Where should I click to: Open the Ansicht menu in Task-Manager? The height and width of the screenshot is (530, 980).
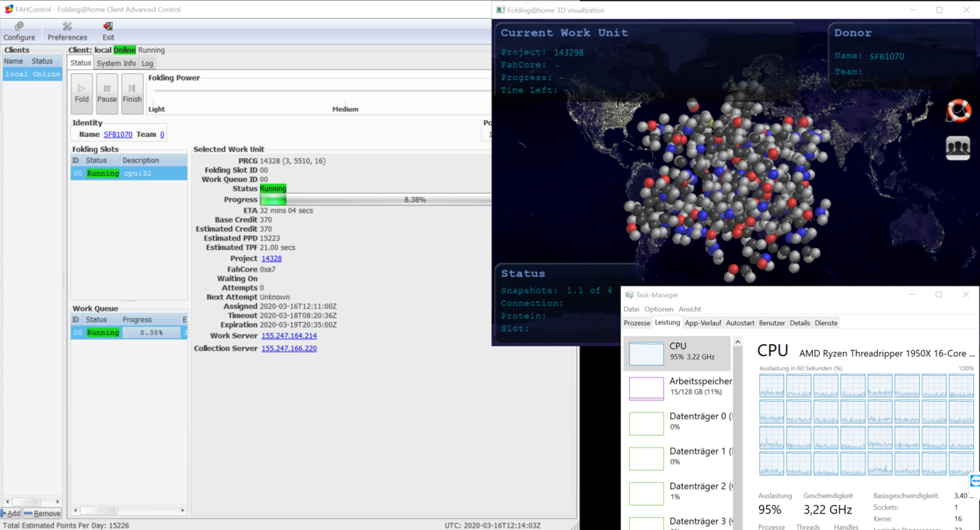pyautogui.click(x=690, y=309)
